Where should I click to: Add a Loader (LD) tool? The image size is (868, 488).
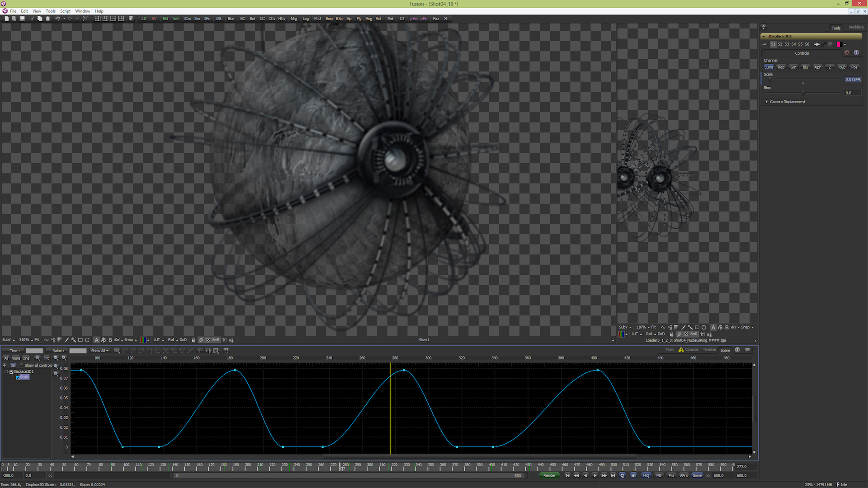[144, 19]
